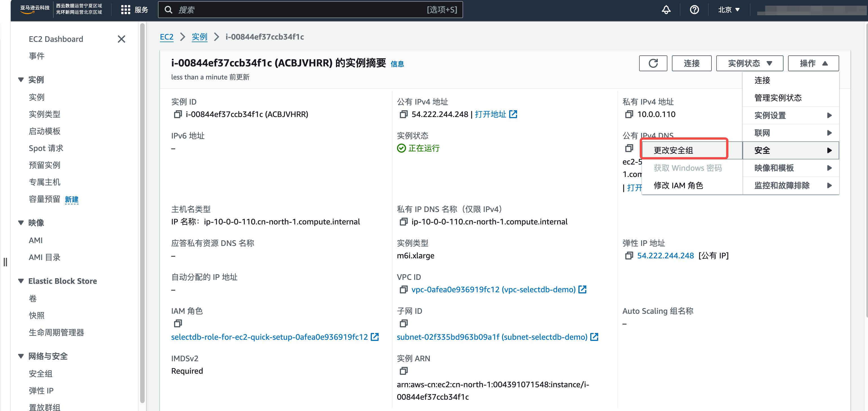868x411 pixels.
Task: Click the search magnifier icon
Action: click(168, 10)
